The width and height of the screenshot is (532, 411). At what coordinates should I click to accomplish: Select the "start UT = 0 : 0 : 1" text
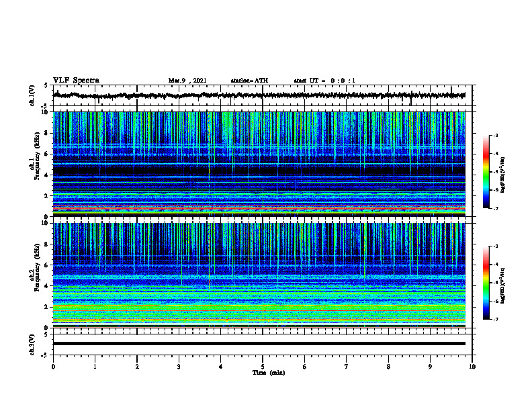pos(324,81)
